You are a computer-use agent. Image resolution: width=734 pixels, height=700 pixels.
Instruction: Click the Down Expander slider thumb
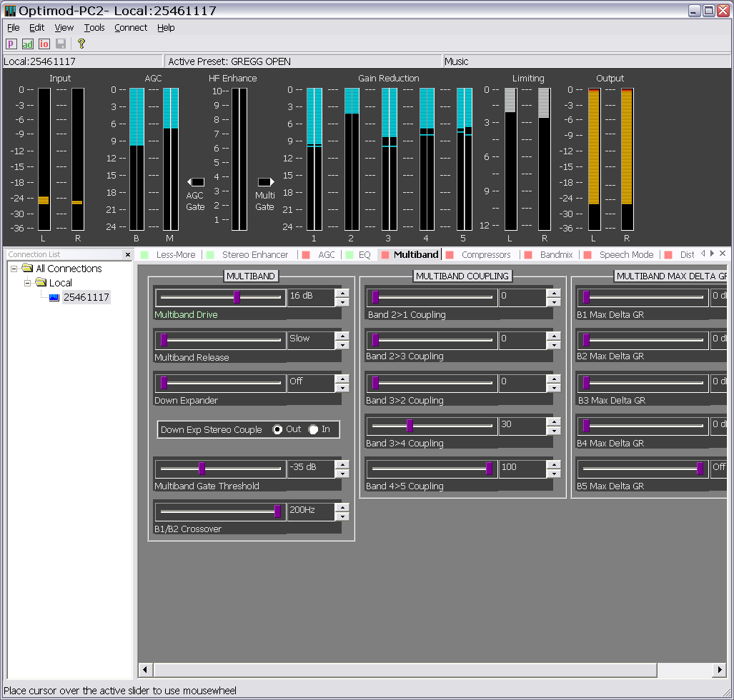point(164,383)
